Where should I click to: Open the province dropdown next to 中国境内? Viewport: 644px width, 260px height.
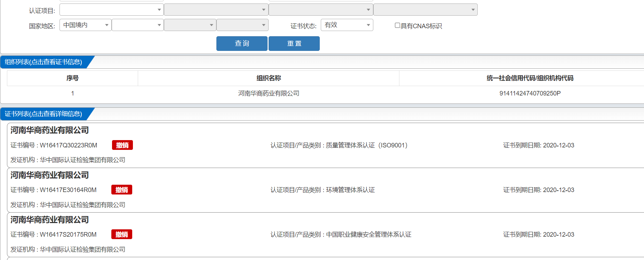(138, 25)
